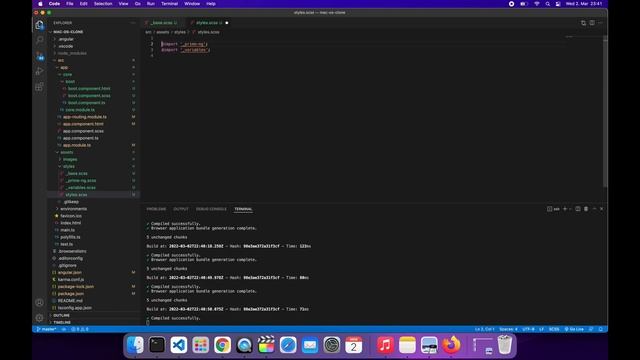The height and width of the screenshot is (360, 640).
Task: Open the Terminal menu in the menu bar
Action: pos(169,4)
